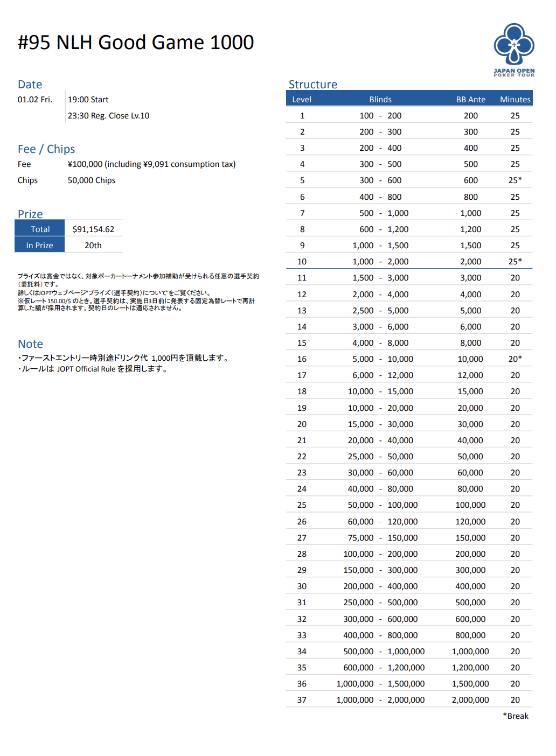Click the Structure table heading
This screenshot has width=556, height=756.
pos(312,85)
